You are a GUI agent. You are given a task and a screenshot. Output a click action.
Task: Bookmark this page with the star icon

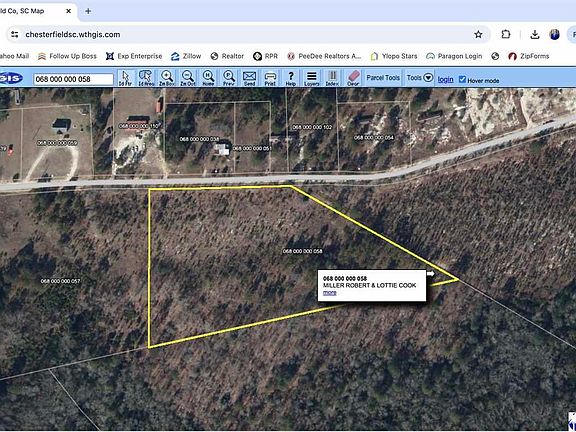pyautogui.click(x=478, y=35)
